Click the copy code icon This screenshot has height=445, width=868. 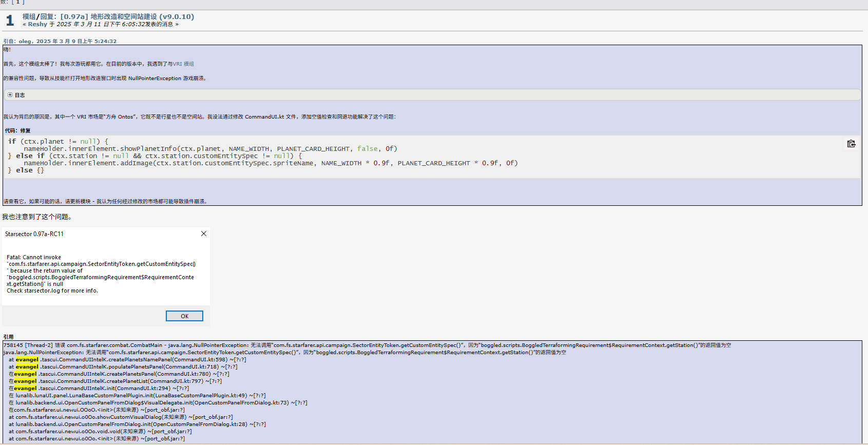coord(851,144)
